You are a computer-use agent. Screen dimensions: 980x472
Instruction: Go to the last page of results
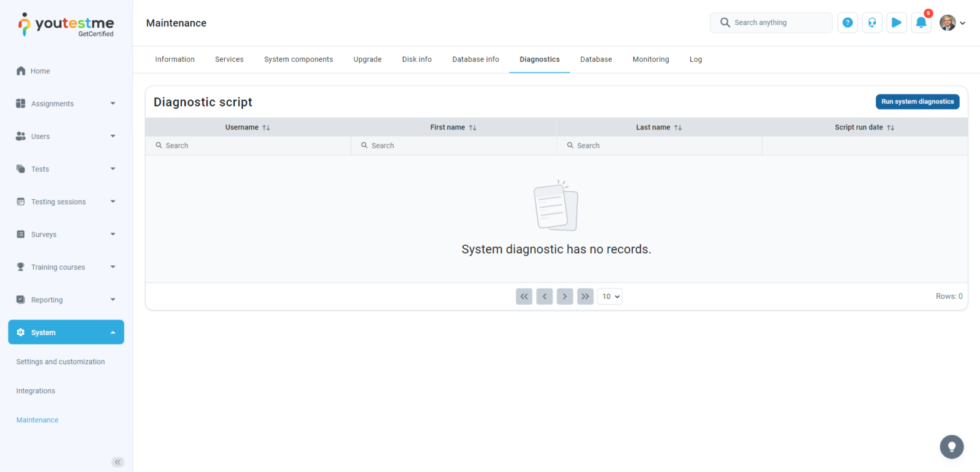click(x=585, y=297)
